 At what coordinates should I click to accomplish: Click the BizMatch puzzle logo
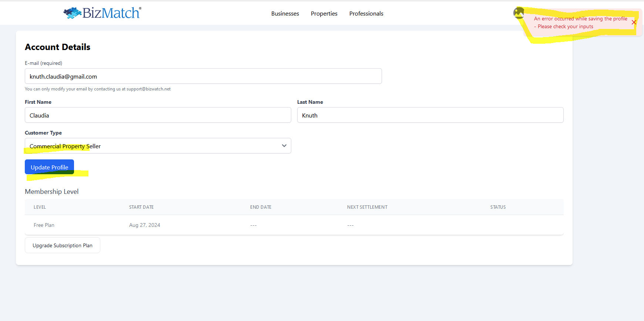point(102,13)
